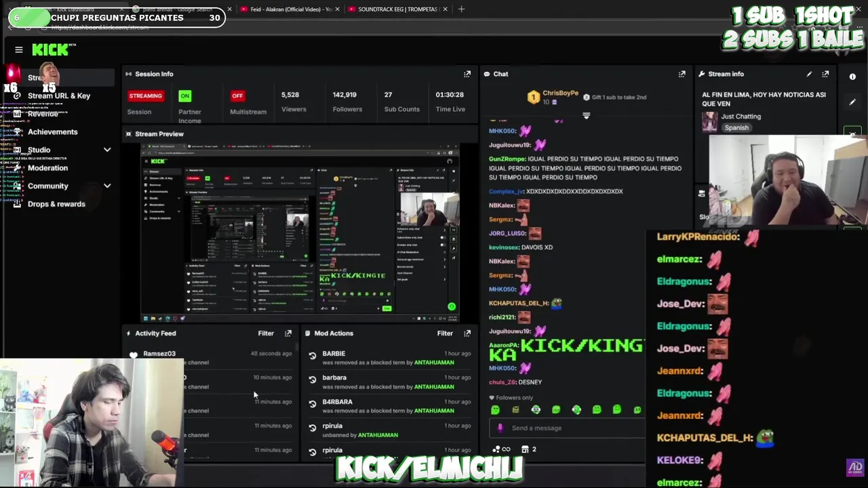
Task: Click the green circle button in Stream Preview
Action: click(452, 306)
